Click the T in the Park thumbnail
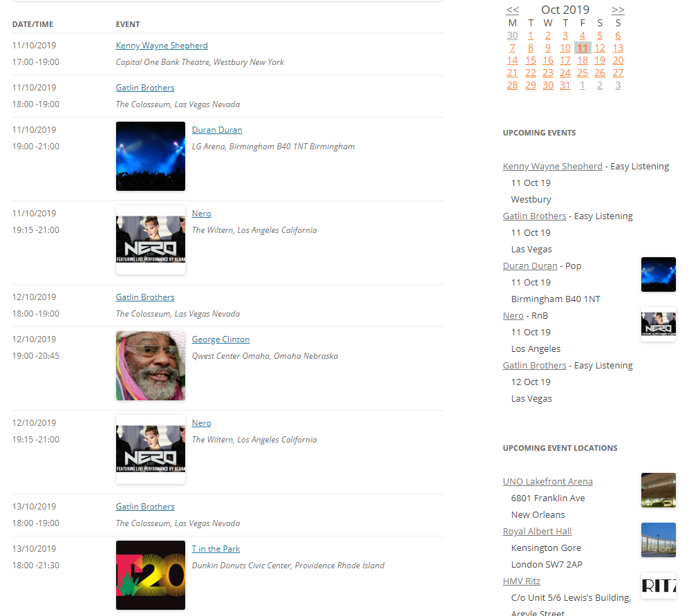698x616 pixels. [151, 575]
